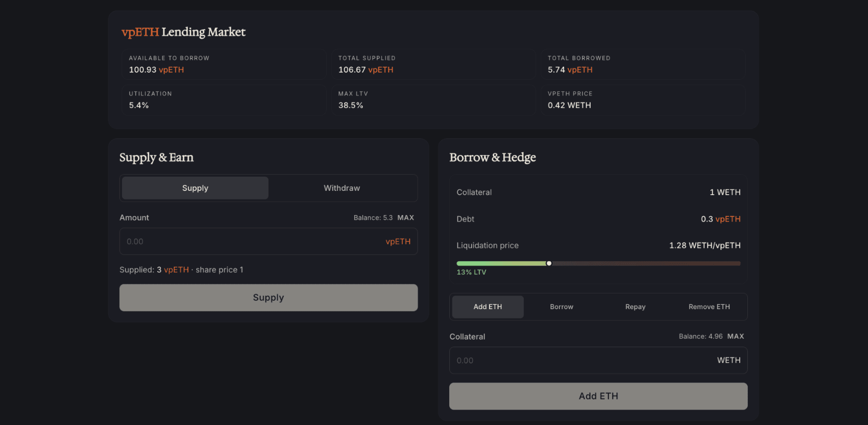Switch to the Supply tab
This screenshot has height=425, width=868.
(x=195, y=188)
